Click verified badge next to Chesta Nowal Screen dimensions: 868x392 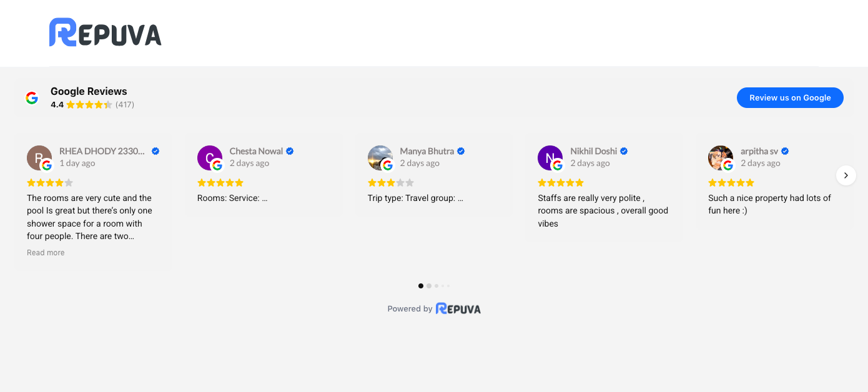[290, 151]
